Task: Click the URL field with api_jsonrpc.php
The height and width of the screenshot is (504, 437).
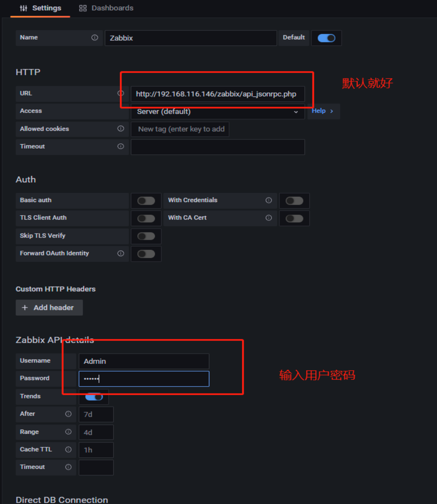Action: 218,94
